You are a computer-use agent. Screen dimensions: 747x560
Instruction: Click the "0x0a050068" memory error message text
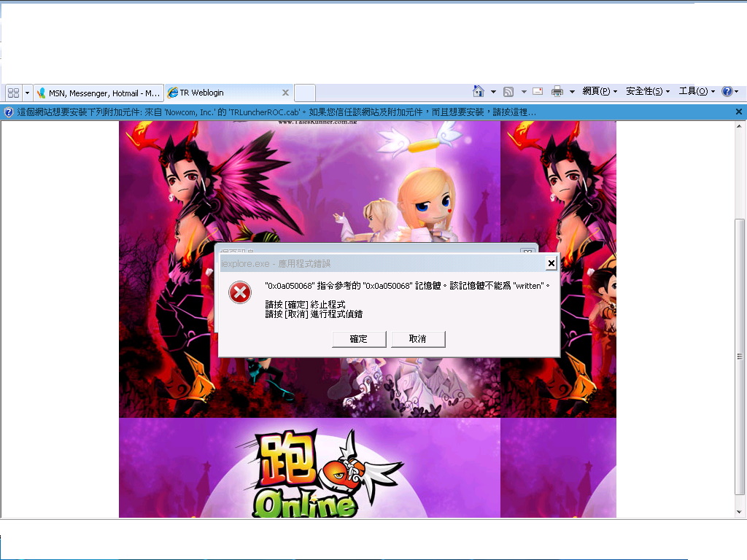[x=407, y=286]
